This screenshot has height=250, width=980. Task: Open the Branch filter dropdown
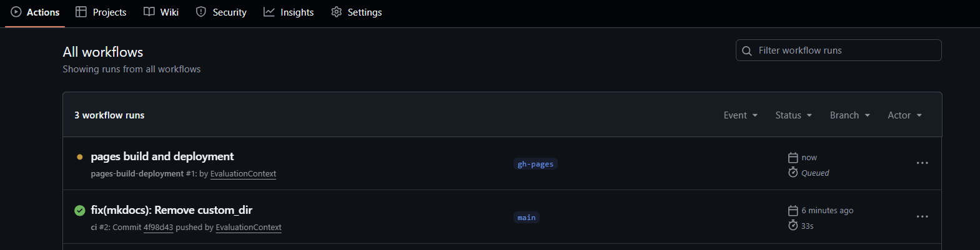click(x=849, y=115)
